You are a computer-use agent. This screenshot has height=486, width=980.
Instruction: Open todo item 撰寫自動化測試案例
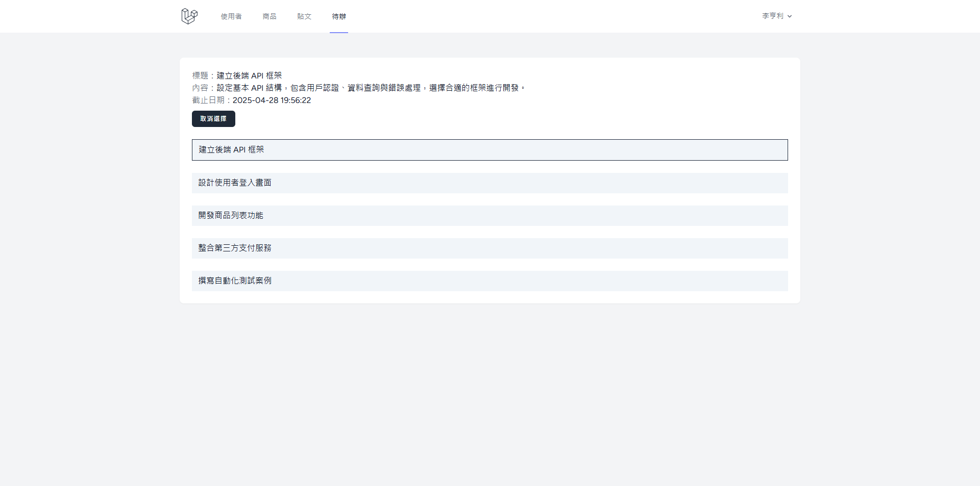click(490, 281)
